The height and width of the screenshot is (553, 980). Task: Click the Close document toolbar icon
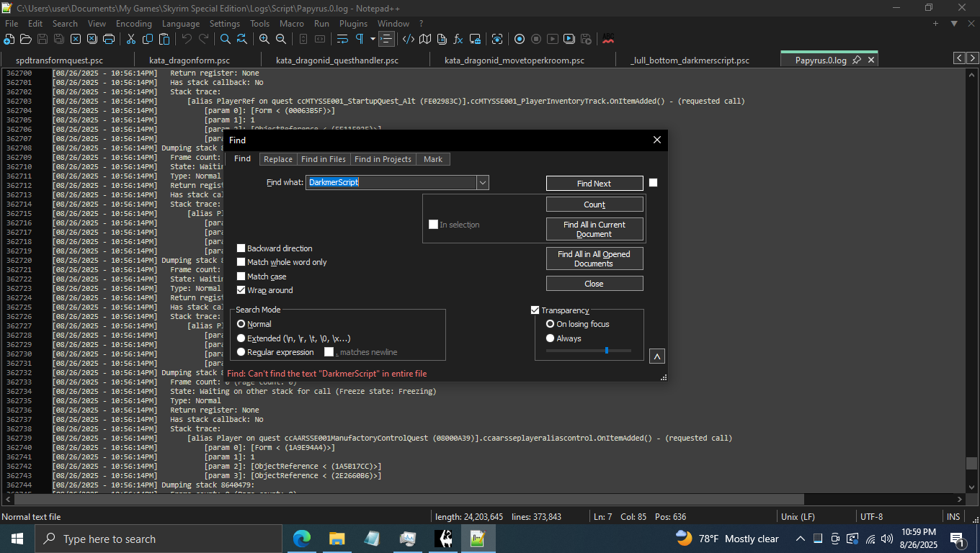click(76, 39)
